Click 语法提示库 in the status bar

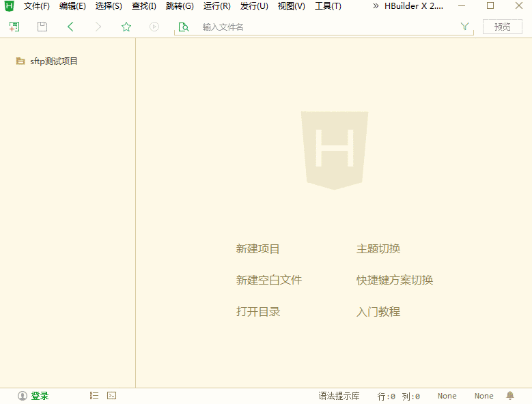[339, 396]
